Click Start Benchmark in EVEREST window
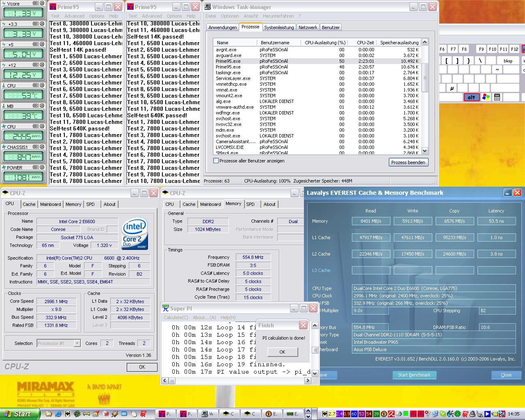 pyautogui.click(x=414, y=375)
